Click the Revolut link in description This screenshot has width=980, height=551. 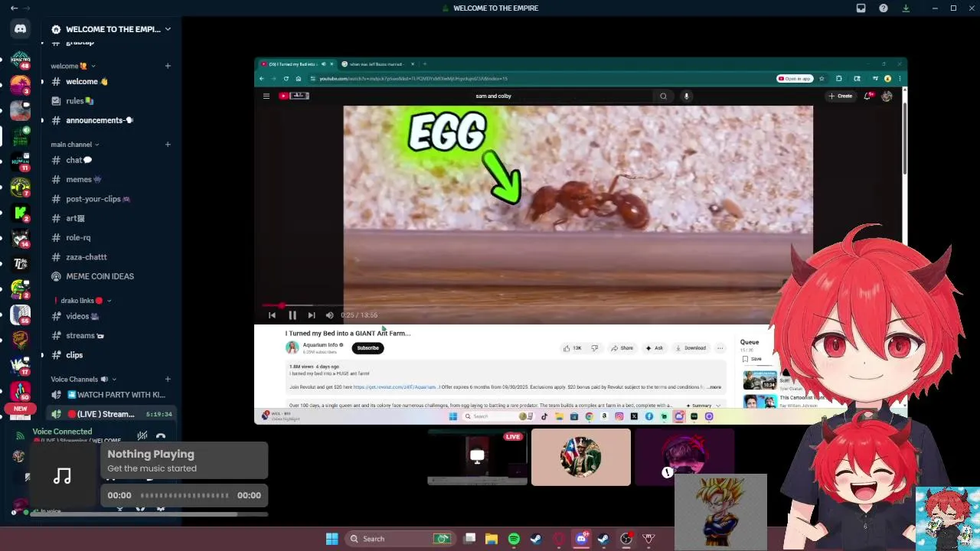coord(395,387)
